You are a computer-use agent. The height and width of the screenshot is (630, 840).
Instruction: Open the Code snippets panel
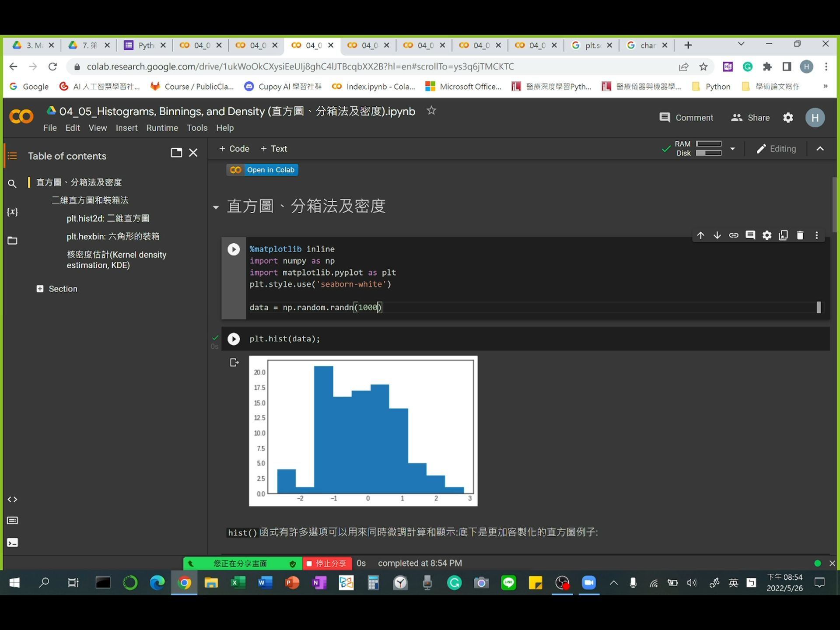12,499
